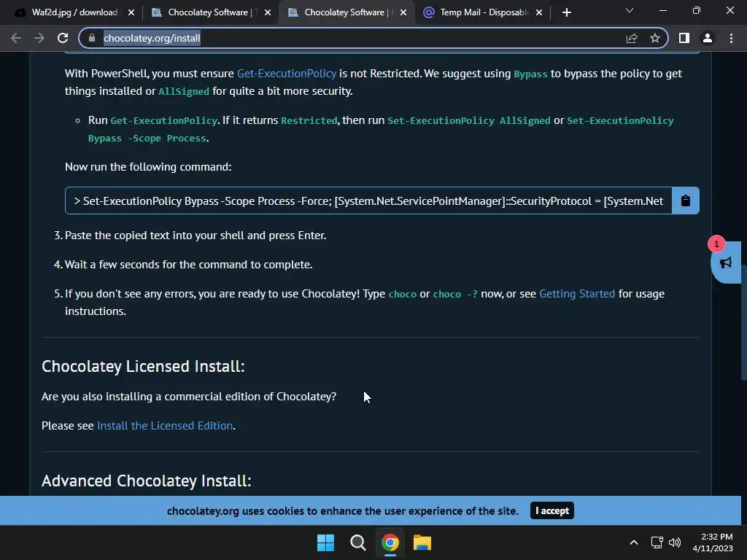Close the first Chocolatey Software tab

(x=268, y=12)
